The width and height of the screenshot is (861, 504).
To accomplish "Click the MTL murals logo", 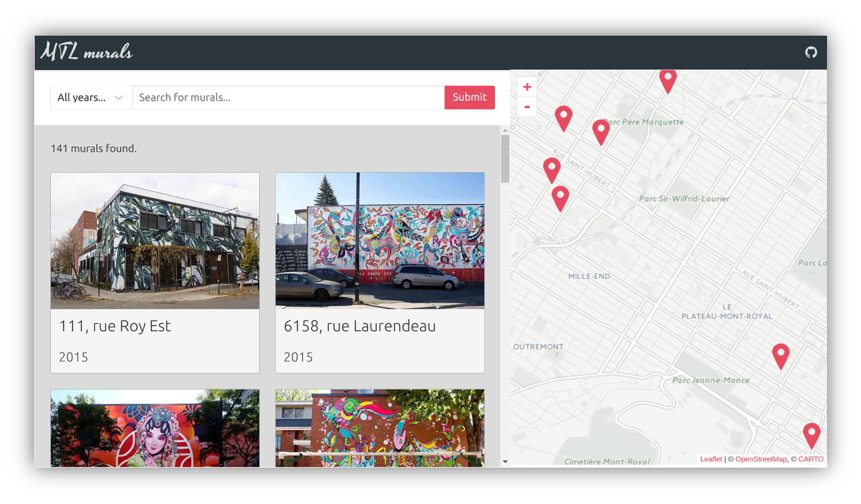I will [87, 52].
